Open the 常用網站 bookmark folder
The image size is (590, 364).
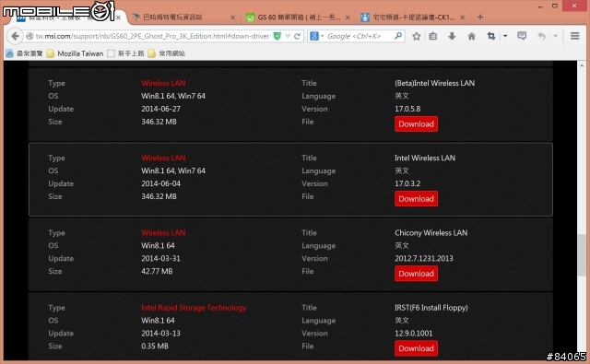(167, 53)
